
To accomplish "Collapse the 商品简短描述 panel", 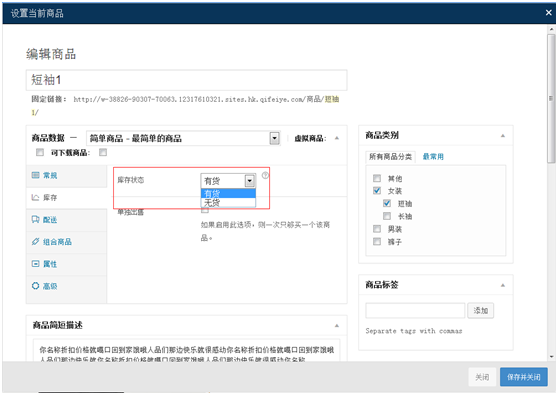I will click(337, 326).
